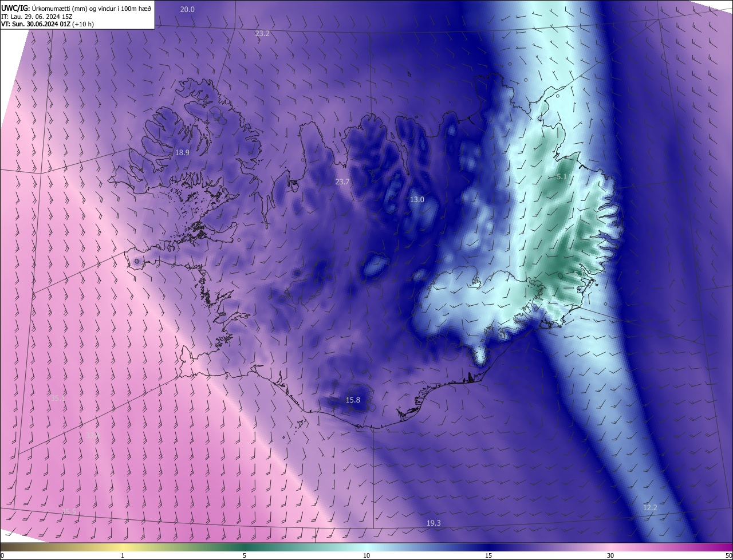
Task: Click the 5.1 value in the green area
Action: click(x=561, y=177)
